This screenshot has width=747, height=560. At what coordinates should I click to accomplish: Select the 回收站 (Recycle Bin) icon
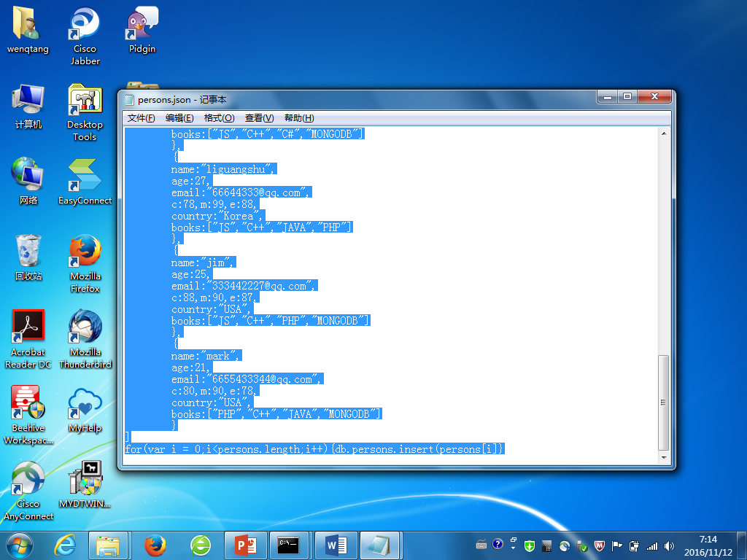(28, 257)
